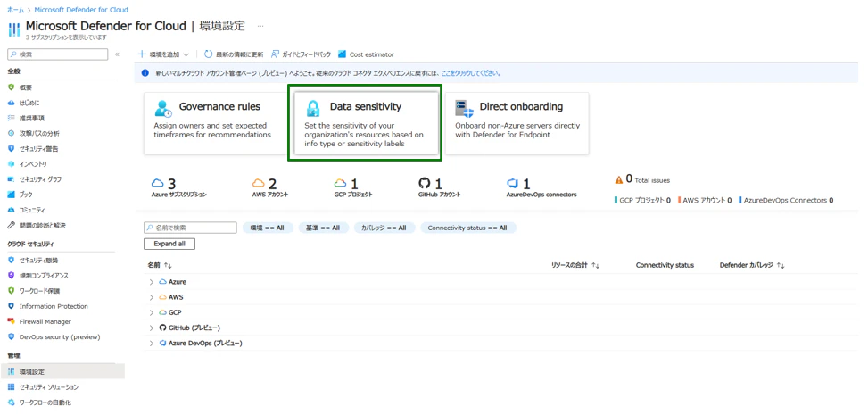Click the ワークフローの自動化 gear icon
This screenshot has width=868, height=415.
(11, 403)
